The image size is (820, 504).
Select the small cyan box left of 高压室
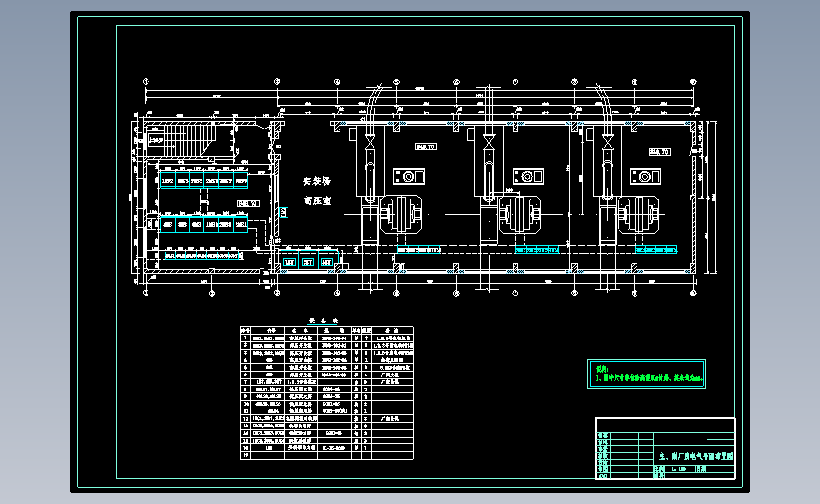(284, 212)
